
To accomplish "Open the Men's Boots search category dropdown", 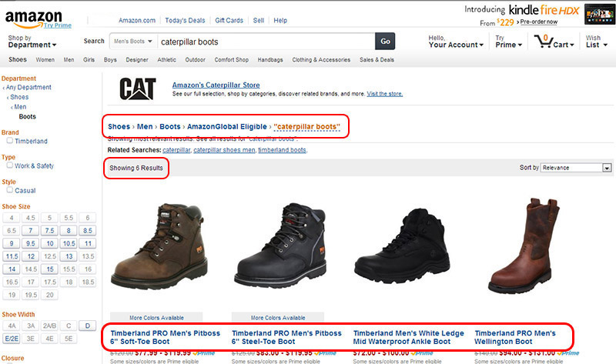I will (x=133, y=41).
